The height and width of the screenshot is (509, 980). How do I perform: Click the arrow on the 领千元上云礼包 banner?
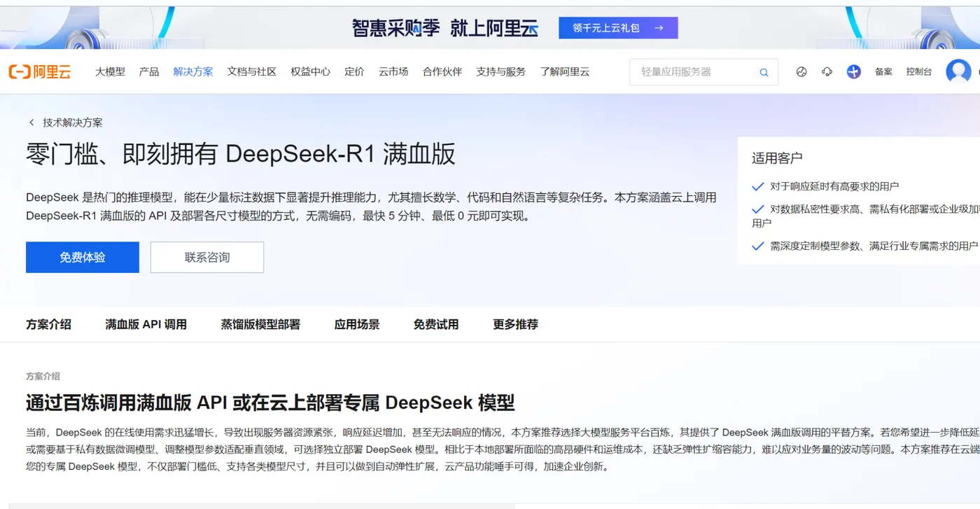659,28
